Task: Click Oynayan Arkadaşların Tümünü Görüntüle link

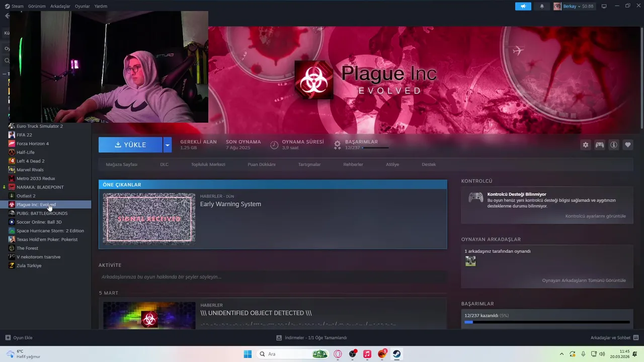Action: 584,281
